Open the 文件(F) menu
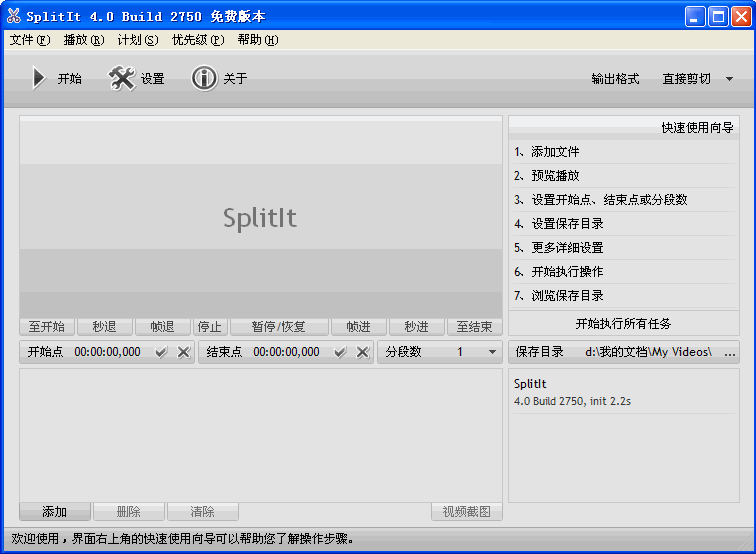756x554 pixels. click(x=30, y=40)
